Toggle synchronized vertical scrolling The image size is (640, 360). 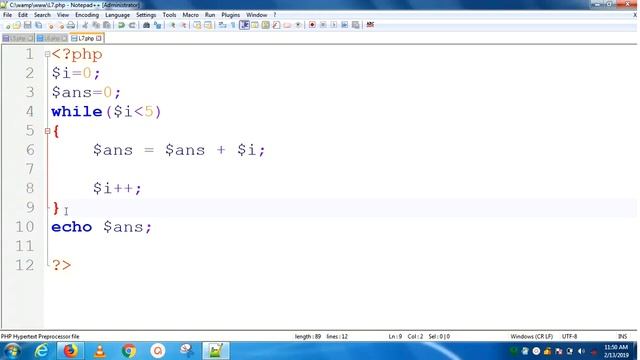click(197, 25)
